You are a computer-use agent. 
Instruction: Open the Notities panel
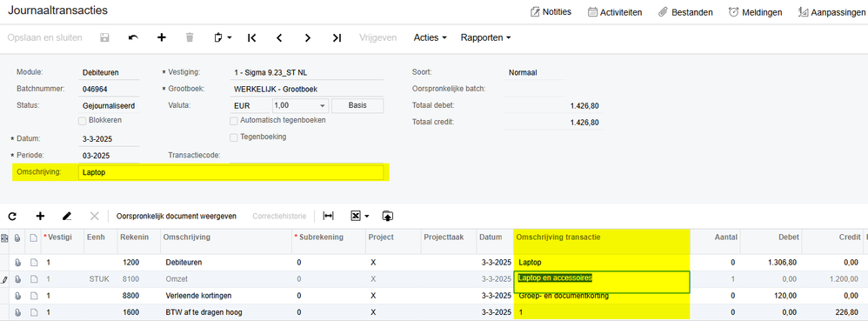[x=551, y=11]
